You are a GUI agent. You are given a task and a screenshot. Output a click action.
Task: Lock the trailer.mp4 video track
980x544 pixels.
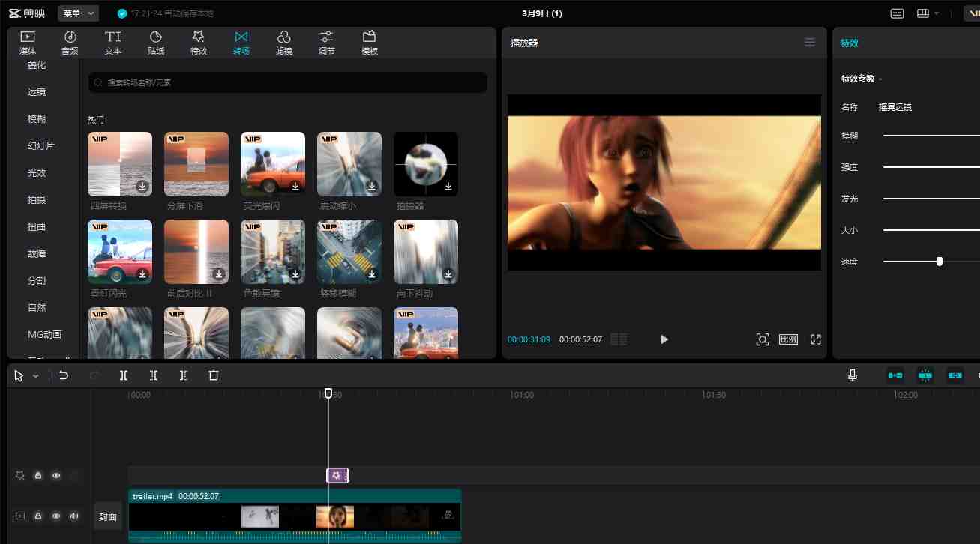tap(37, 516)
